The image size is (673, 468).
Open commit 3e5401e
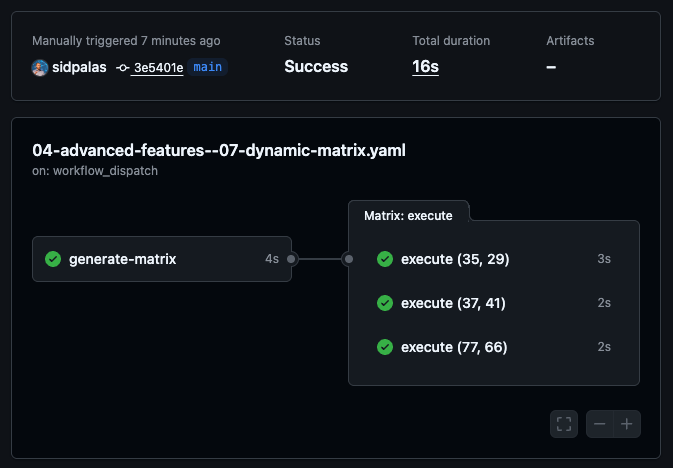[158, 68]
